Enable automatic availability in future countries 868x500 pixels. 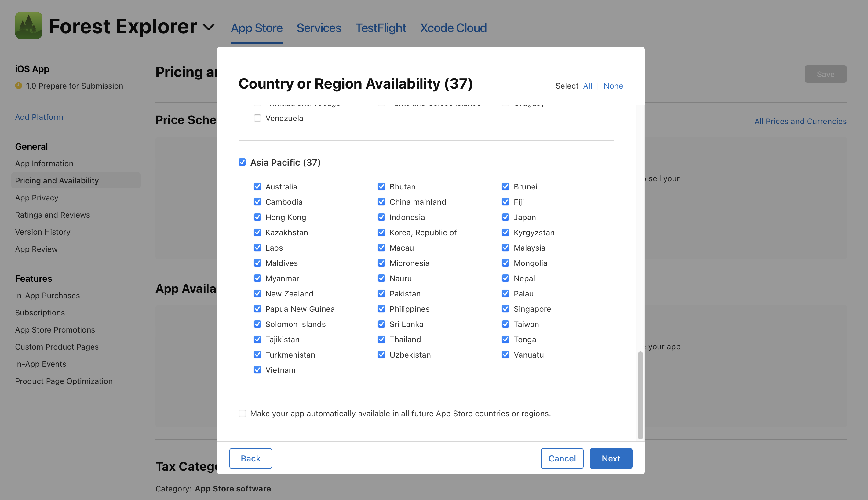click(x=242, y=413)
